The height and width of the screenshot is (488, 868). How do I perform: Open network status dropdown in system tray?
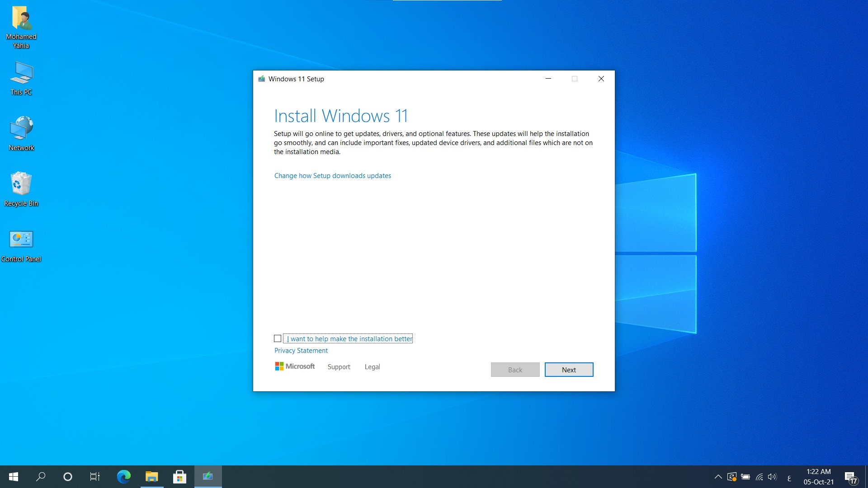coord(759,476)
